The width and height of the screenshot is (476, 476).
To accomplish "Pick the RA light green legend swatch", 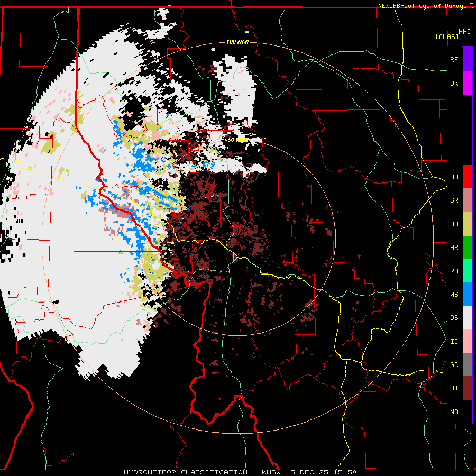I will coord(467,270).
